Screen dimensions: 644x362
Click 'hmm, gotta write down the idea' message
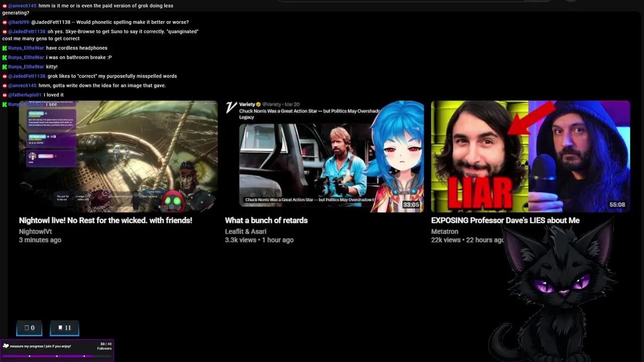click(x=102, y=85)
